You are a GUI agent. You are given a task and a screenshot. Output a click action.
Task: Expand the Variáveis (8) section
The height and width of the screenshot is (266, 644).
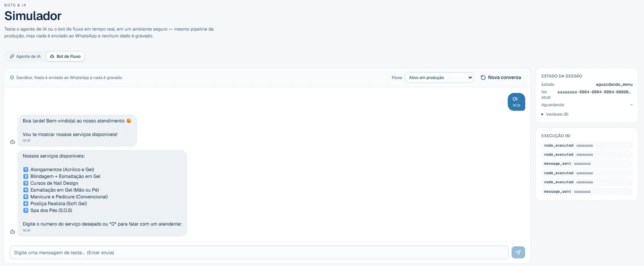click(555, 115)
